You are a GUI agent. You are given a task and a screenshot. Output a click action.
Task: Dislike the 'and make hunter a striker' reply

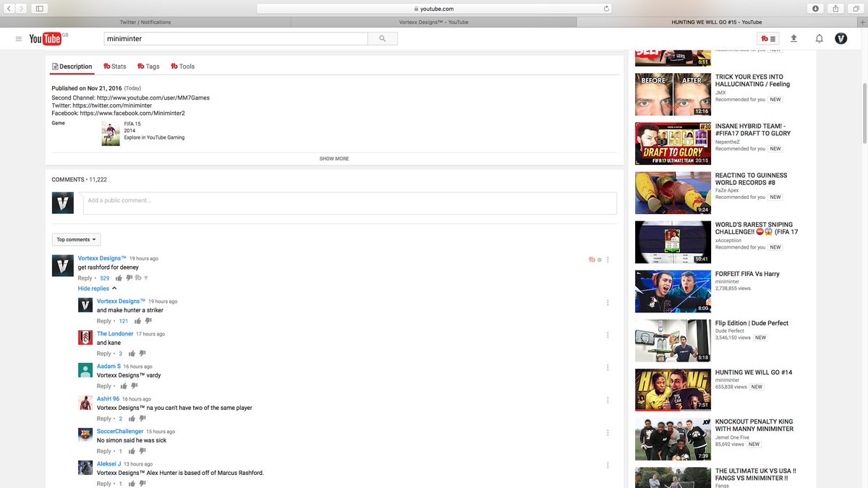click(x=148, y=321)
